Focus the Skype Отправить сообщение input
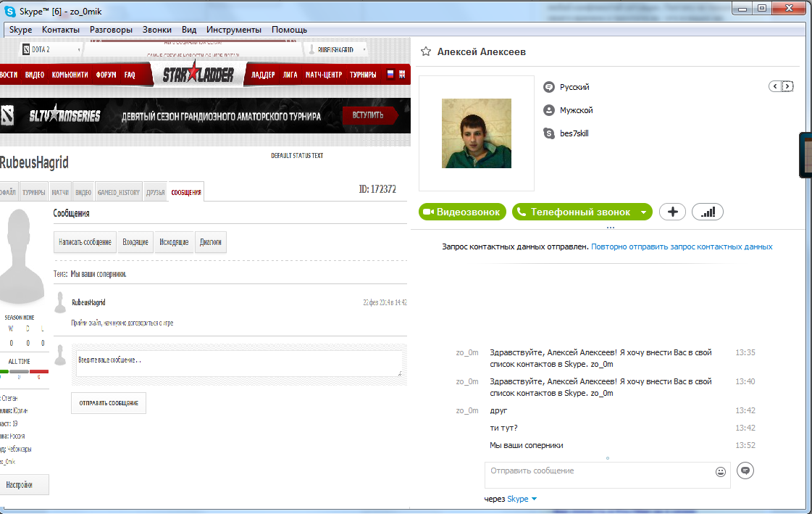The width and height of the screenshot is (812, 514). (x=608, y=475)
